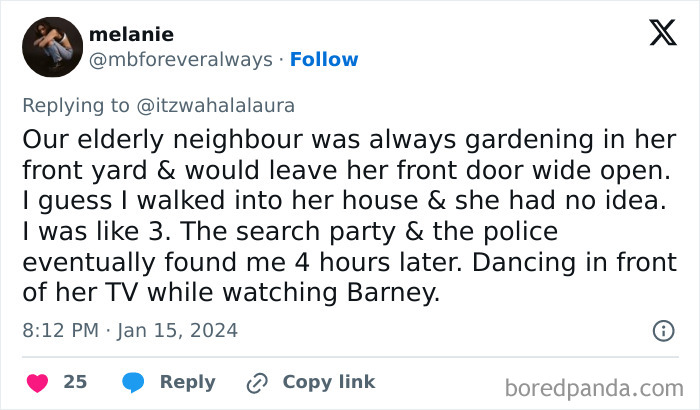Viewport: 700px width, 410px height.
Task: Open the X logo icon
Action: click(661, 35)
